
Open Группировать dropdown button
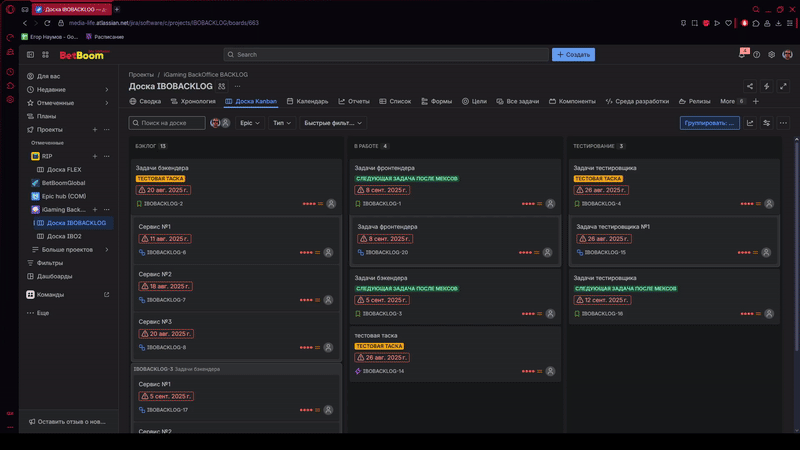tap(710, 123)
